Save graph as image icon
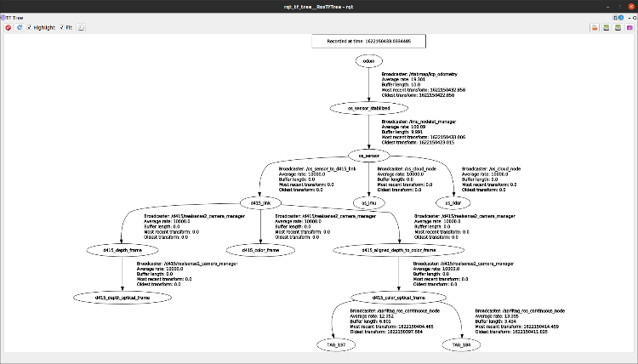 coord(629,27)
